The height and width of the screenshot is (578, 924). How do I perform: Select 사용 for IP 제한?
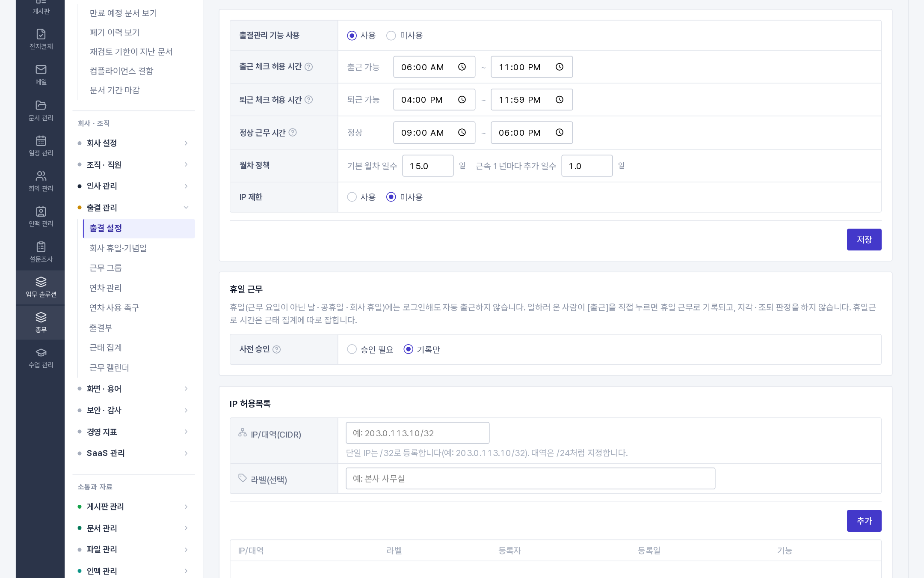tap(352, 197)
